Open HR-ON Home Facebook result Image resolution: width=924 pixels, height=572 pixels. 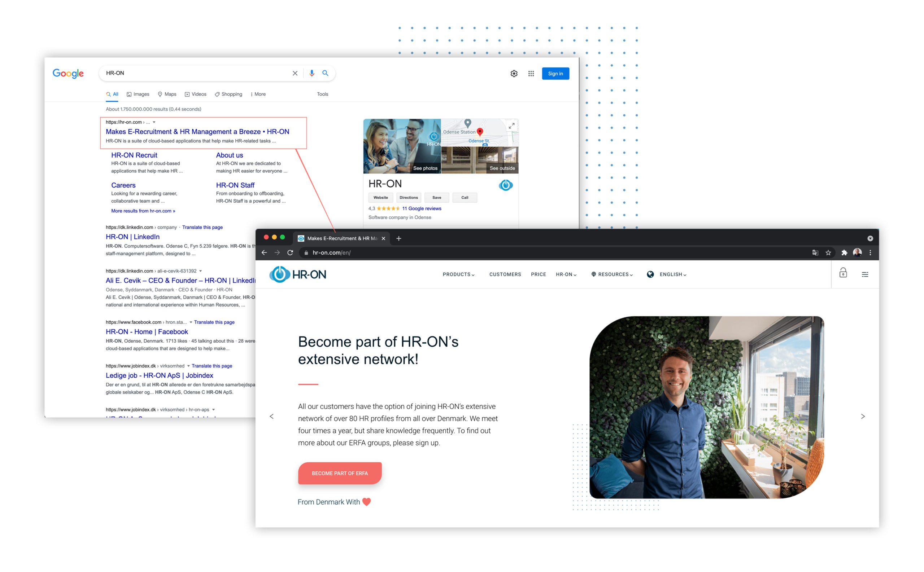coord(147,332)
